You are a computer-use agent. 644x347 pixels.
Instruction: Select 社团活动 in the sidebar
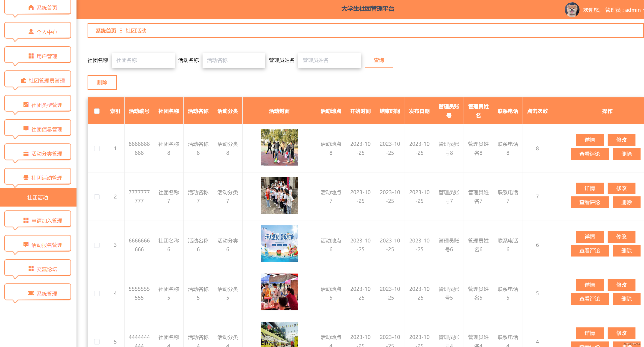pyautogui.click(x=38, y=197)
